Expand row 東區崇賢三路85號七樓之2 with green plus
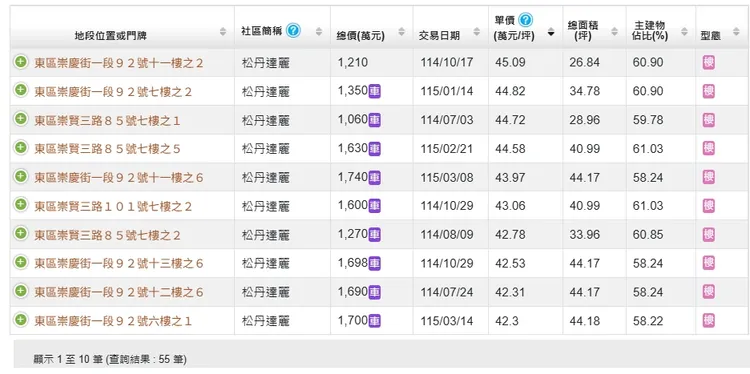Viewport: 750px width, 374px height. coord(21,234)
